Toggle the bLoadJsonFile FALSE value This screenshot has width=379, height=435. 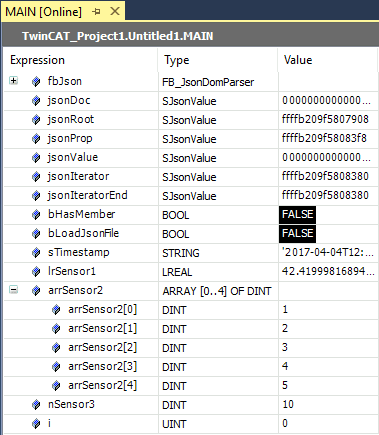tap(297, 233)
